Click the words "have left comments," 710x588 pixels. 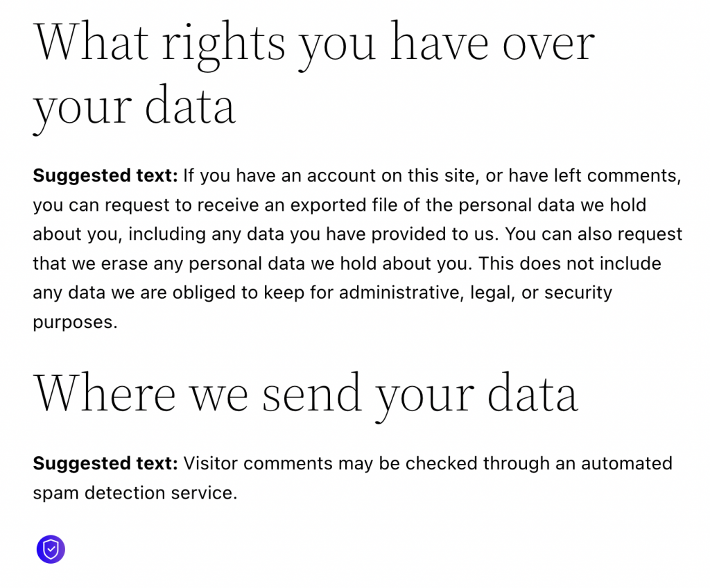594,175
